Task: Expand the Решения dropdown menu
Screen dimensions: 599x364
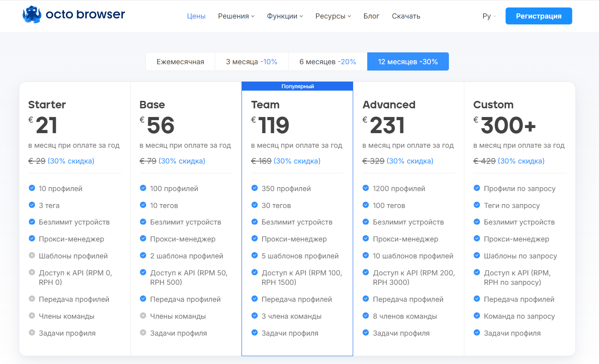Action: pyautogui.click(x=236, y=16)
